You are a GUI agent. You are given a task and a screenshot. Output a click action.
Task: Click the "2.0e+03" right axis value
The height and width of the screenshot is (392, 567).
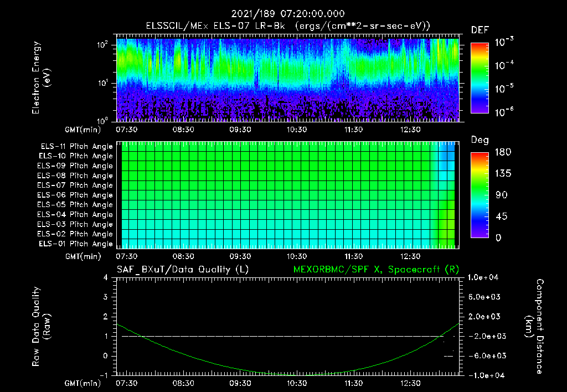(x=484, y=317)
